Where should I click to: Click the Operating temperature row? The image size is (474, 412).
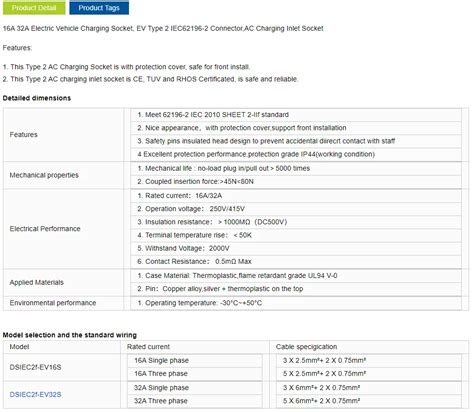coord(296,303)
